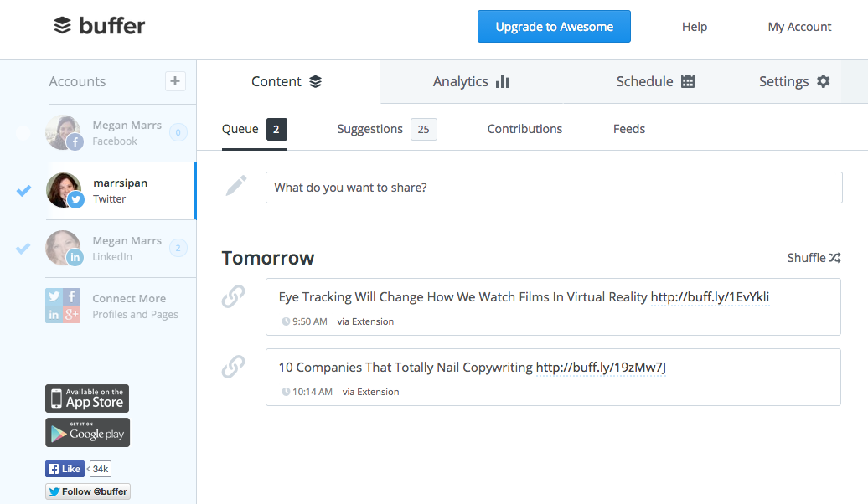868x504 pixels.
Task: Click via Extension under 10 Companies post
Action: coord(370,392)
